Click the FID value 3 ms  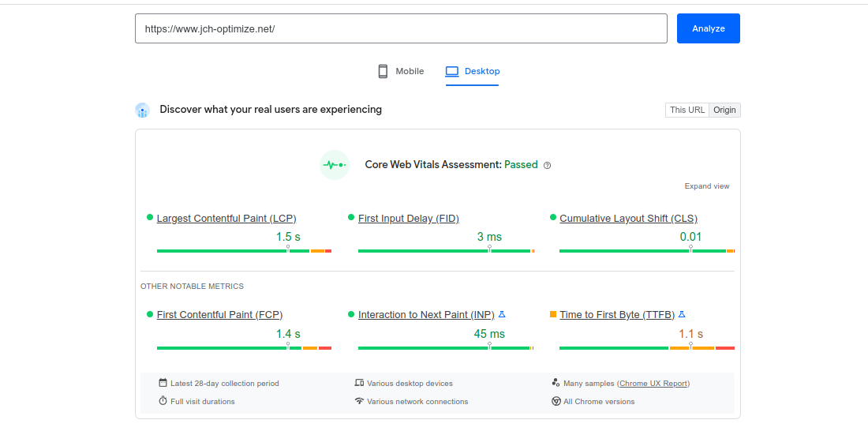[x=489, y=237]
